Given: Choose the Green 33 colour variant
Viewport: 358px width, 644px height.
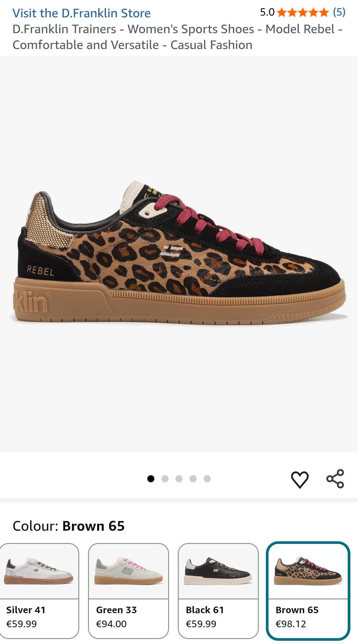Looking at the screenshot, I should (129, 591).
